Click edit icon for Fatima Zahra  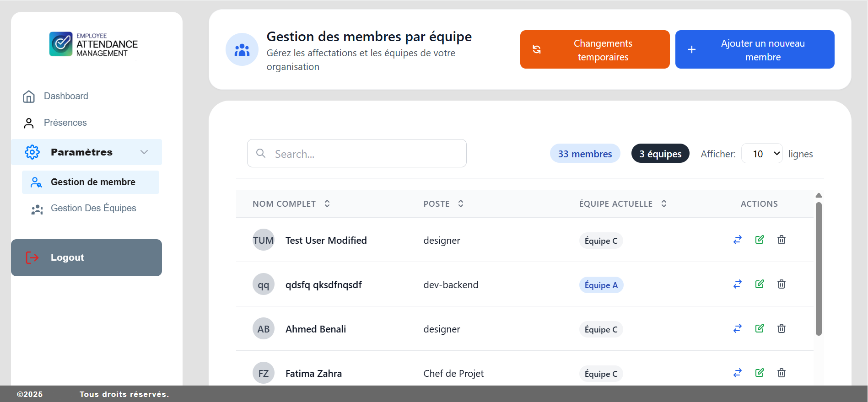click(760, 373)
